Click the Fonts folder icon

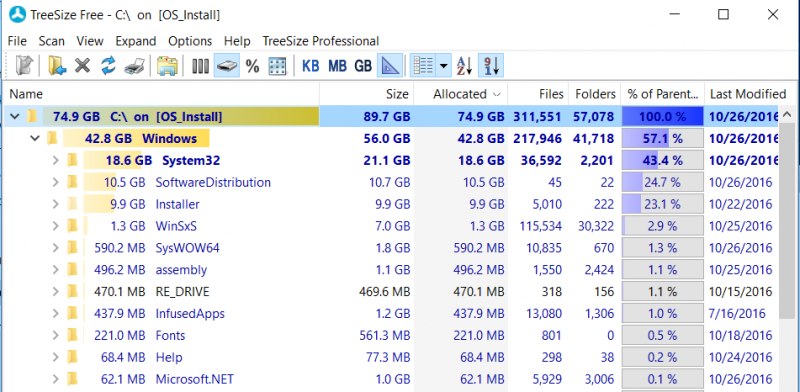(x=72, y=335)
